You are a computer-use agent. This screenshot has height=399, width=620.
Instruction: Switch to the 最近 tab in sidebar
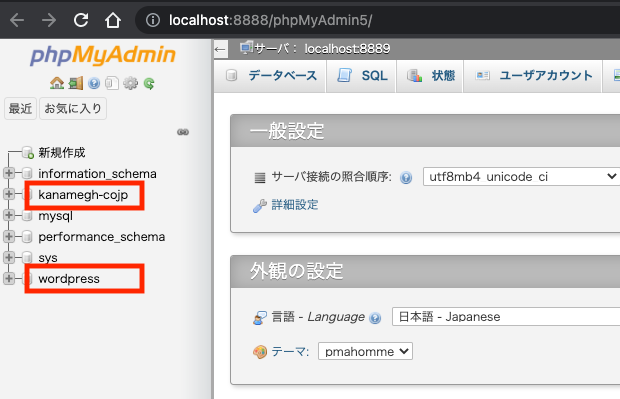point(20,108)
